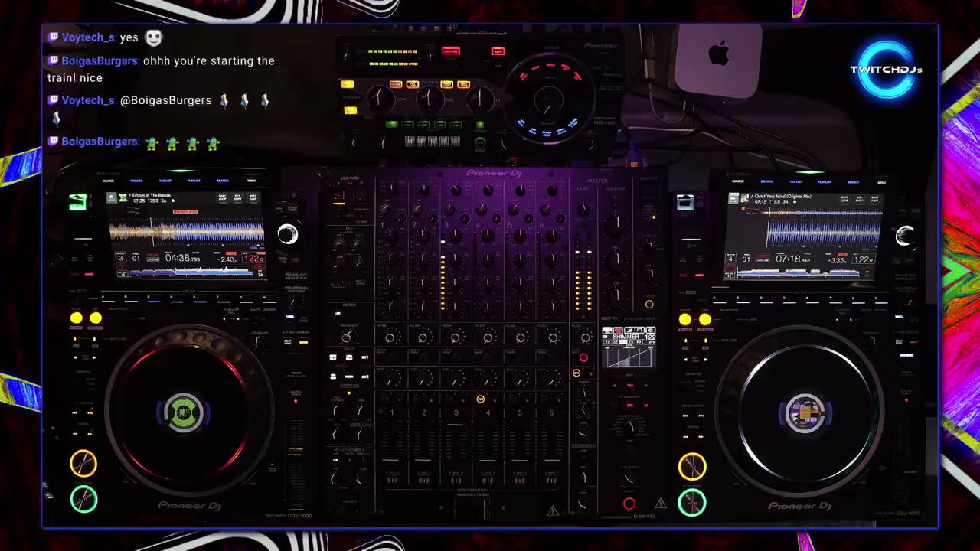This screenshot has width=980, height=551.
Task: Tap yellow LOOP IN button on Quiet Your Mind deck
Action: tap(684, 319)
